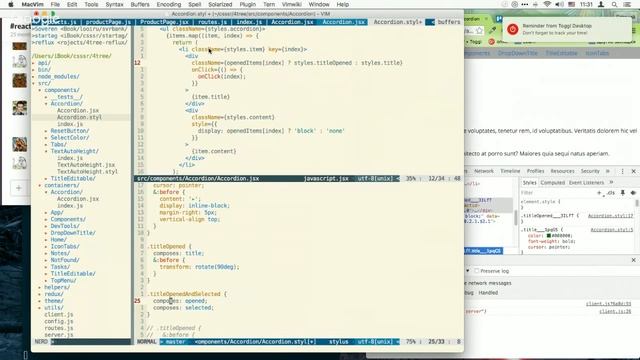The image size is (640, 360).
Task: Expand the helpers/ folder
Action: (x=40, y=287)
